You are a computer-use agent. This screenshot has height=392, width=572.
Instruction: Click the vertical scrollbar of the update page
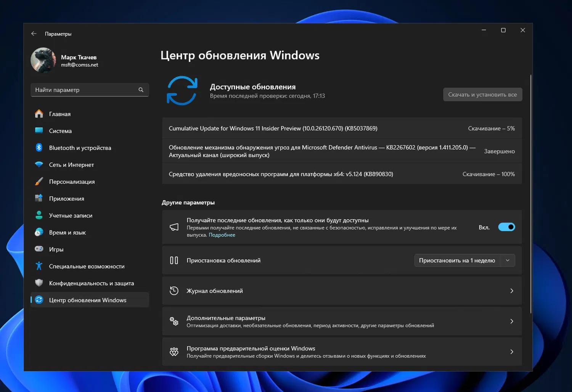click(x=531, y=194)
